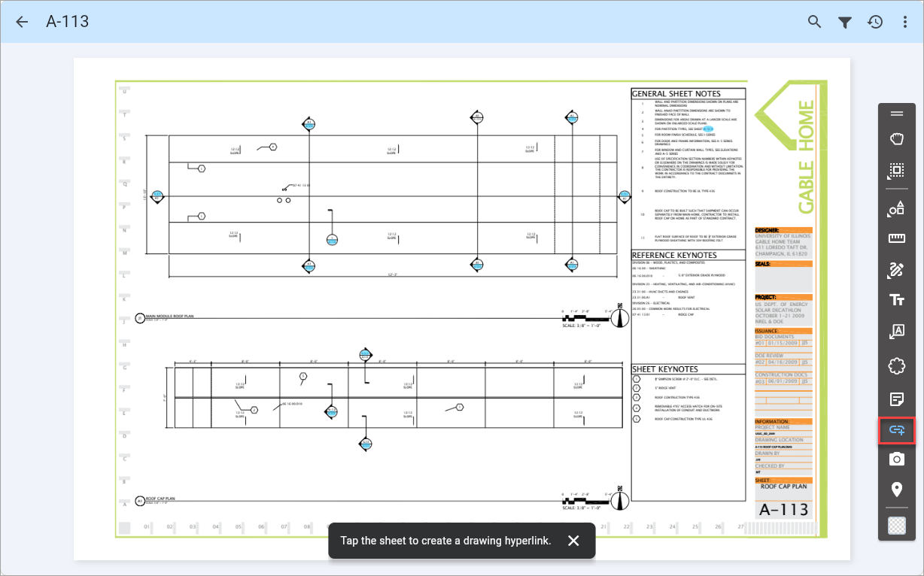The width and height of the screenshot is (924, 576).
Task: Select the Pen and highlighter tool
Action: tap(896, 269)
